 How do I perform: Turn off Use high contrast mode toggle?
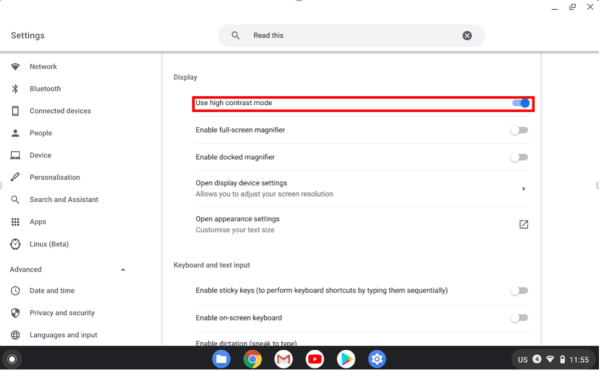point(521,103)
